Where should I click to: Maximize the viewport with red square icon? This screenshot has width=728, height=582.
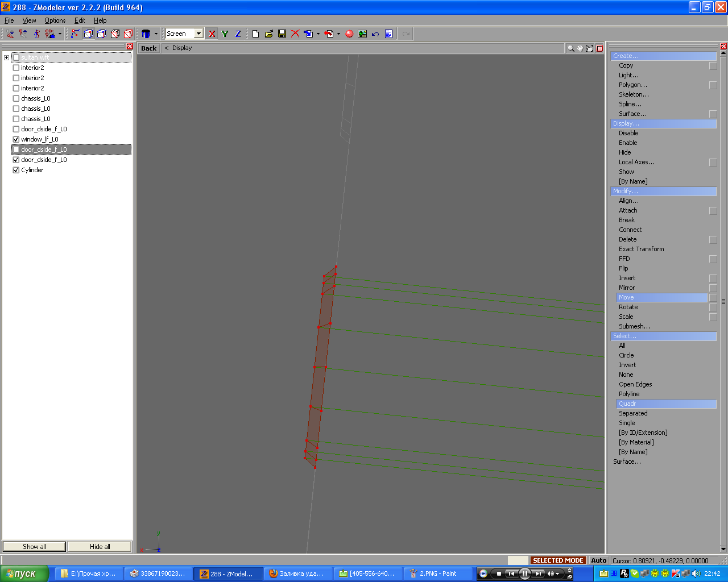(x=599, y=48)
